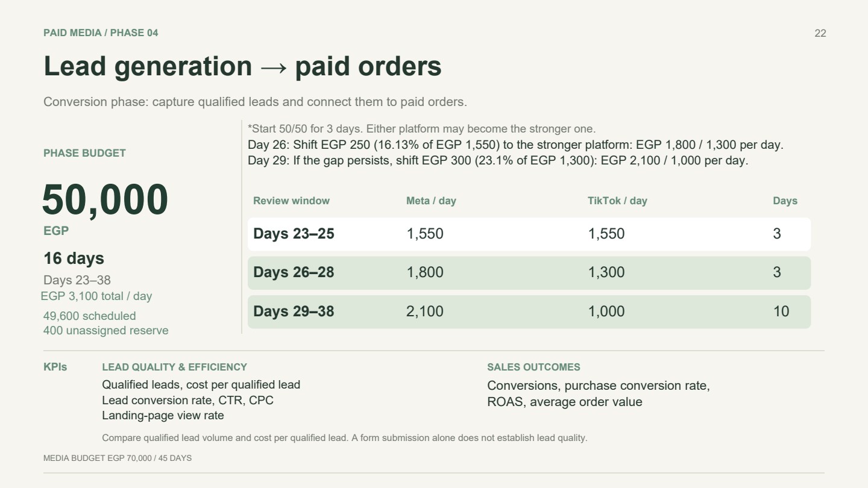868x488 pixels.
Task: Select the 'SALES OUTCOMES' heading
Action: (x=533, y=367)
